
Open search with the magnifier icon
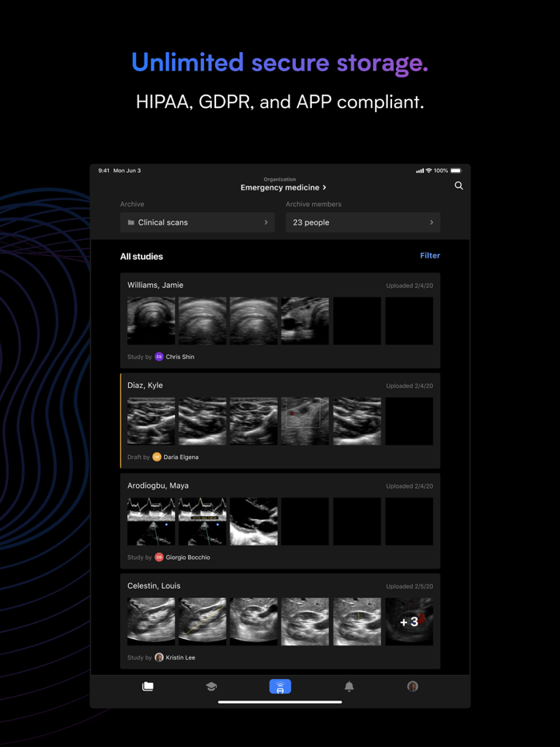click(x=458, y=186)
